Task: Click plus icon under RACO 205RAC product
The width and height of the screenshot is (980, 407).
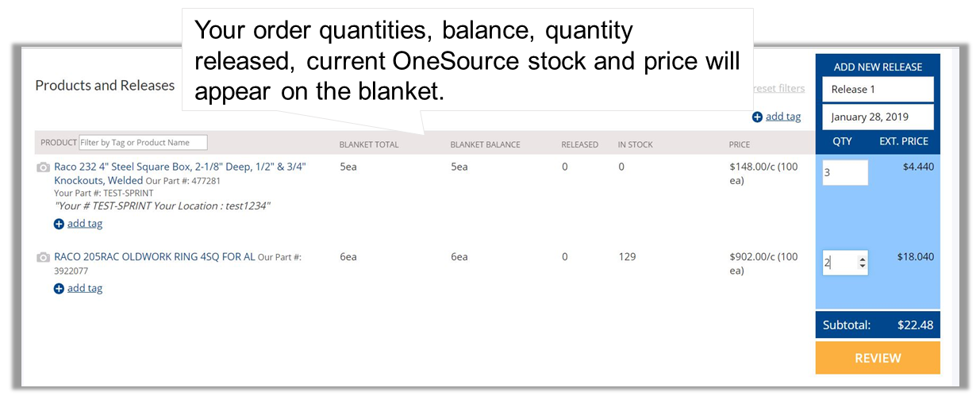Action: 59,289
